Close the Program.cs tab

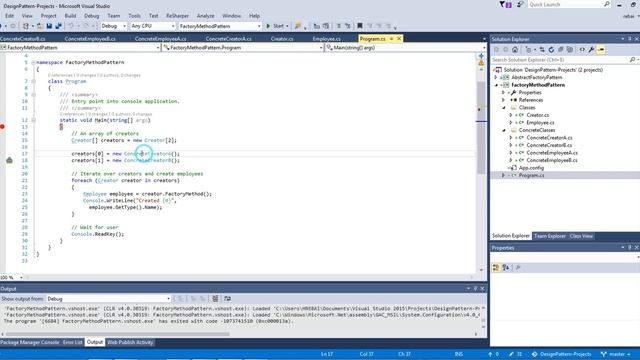point(399,39)
